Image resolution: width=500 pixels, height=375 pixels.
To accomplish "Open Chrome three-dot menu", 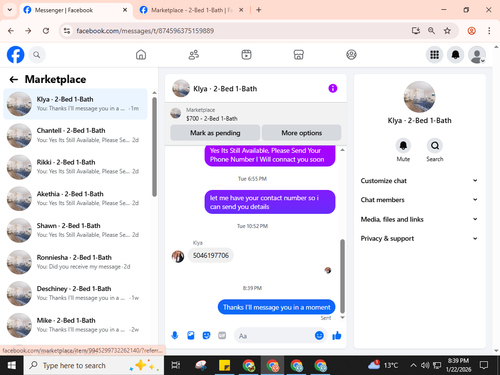I will (489, 31).
